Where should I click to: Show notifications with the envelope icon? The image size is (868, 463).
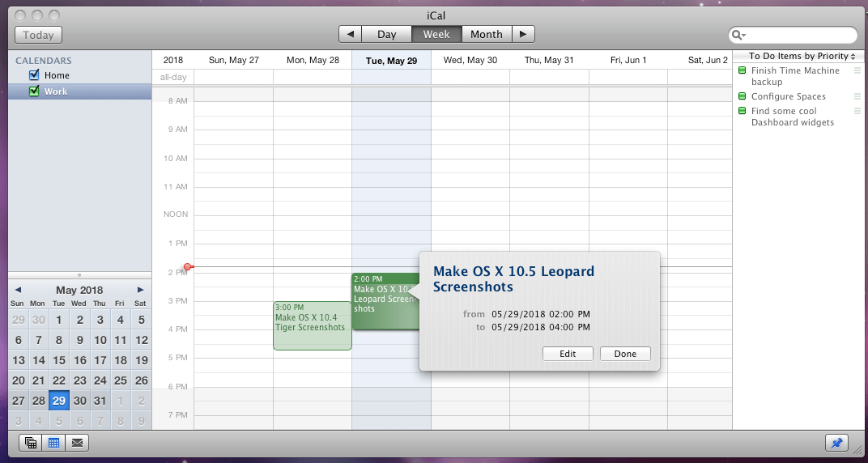pyautogui.click(x=77, y=443)
